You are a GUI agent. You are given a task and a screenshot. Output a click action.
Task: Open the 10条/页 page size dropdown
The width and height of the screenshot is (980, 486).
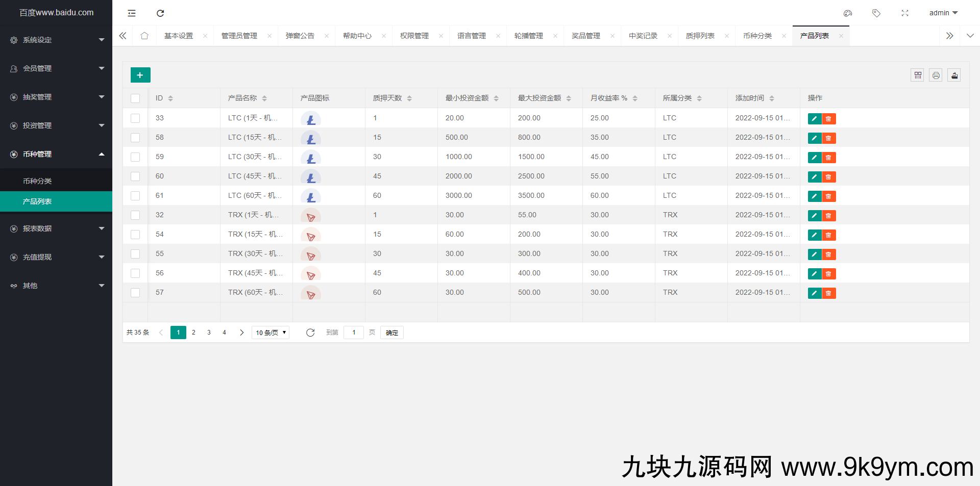[x=270, y=332]
